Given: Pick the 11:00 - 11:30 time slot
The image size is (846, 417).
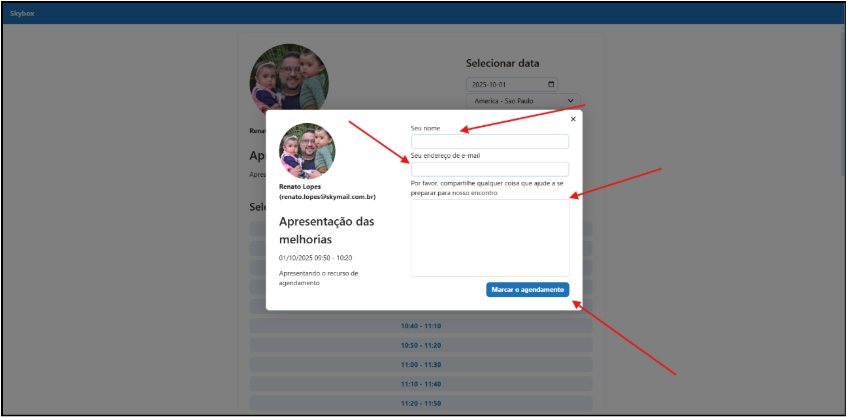Looking at the screenshot, I should click(x=420, y=364).
